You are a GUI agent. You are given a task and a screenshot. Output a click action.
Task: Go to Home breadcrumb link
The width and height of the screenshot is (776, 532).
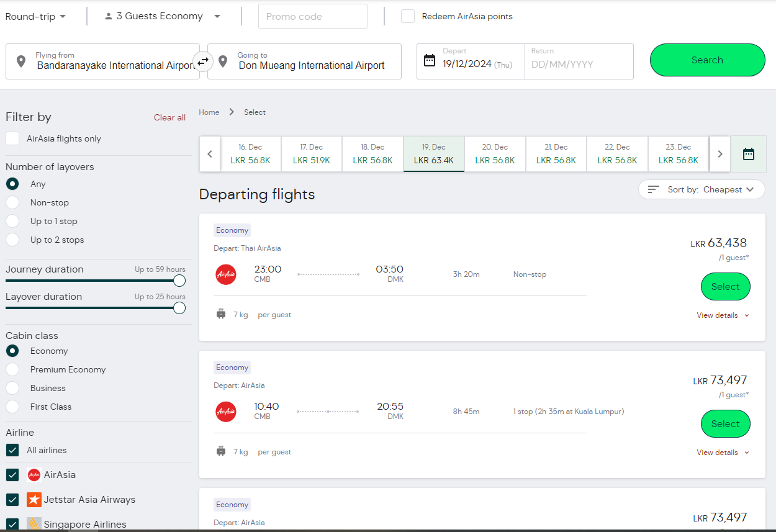click(209, 112)
